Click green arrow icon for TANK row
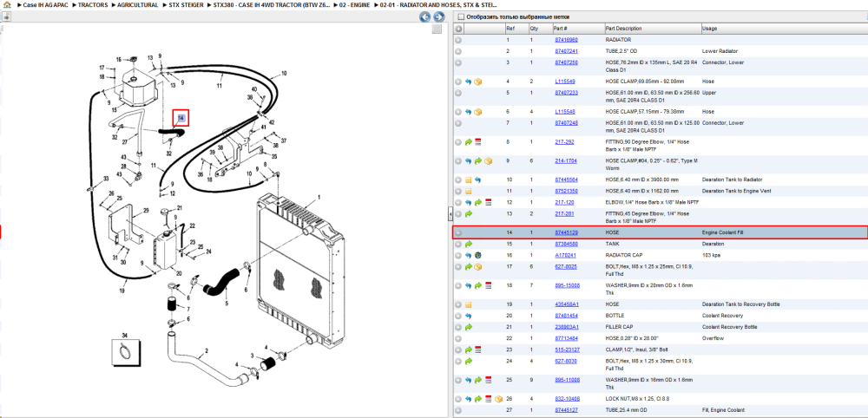Viewport: 868px width, 418px height. click(469, 244)
